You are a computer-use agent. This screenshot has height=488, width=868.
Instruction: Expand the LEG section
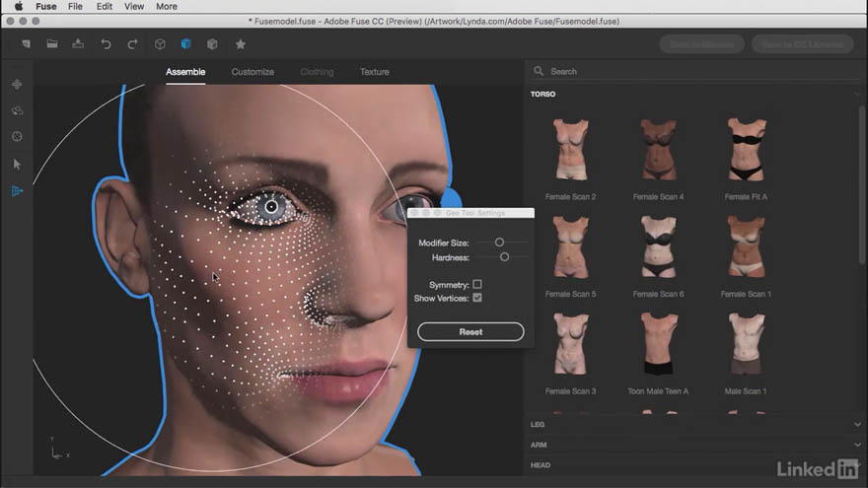tap(857, 424)
